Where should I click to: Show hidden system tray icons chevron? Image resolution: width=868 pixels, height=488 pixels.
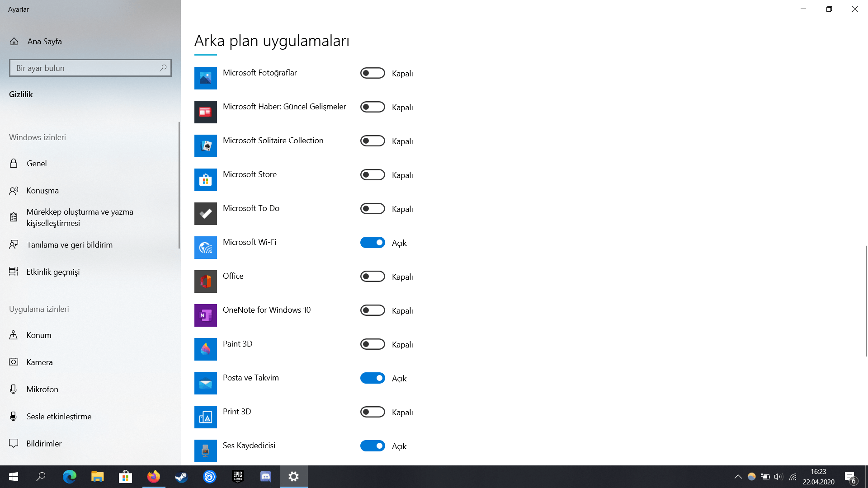[x=738, y=477]
